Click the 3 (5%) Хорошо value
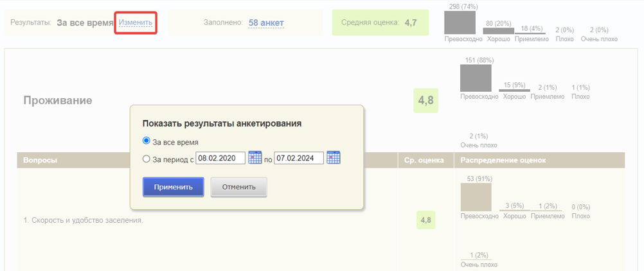Image resolution: width=644 pixels, height=271 pixels. (x=514, y=205)
